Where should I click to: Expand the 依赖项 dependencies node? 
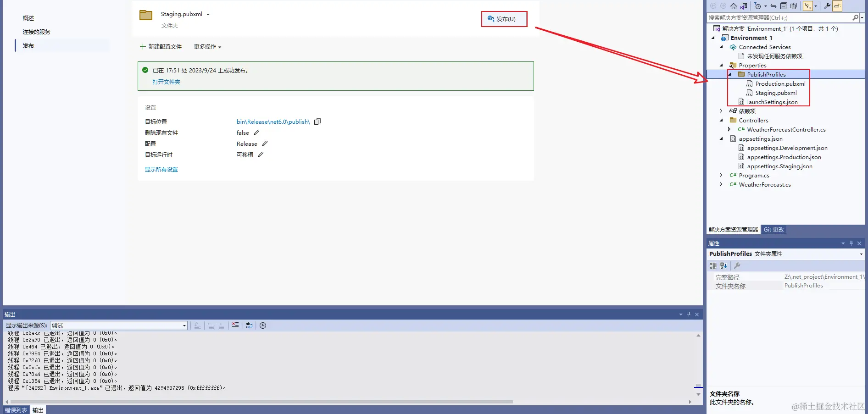pyautogui.click(x=721, y=111)
